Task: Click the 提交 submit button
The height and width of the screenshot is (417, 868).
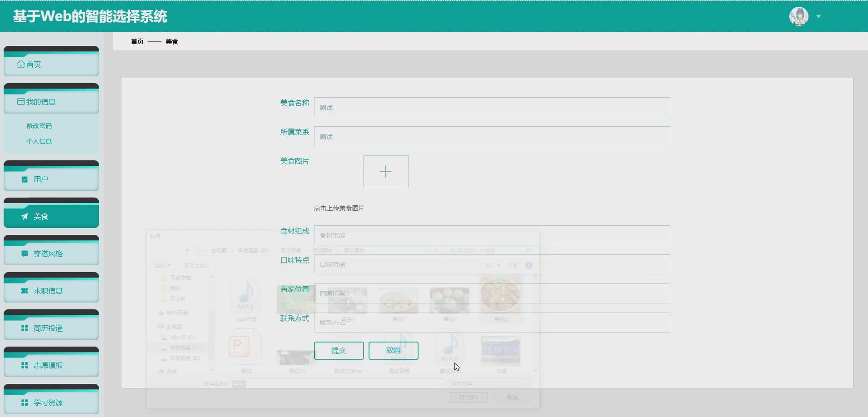Action: click(x=338, y=350)
